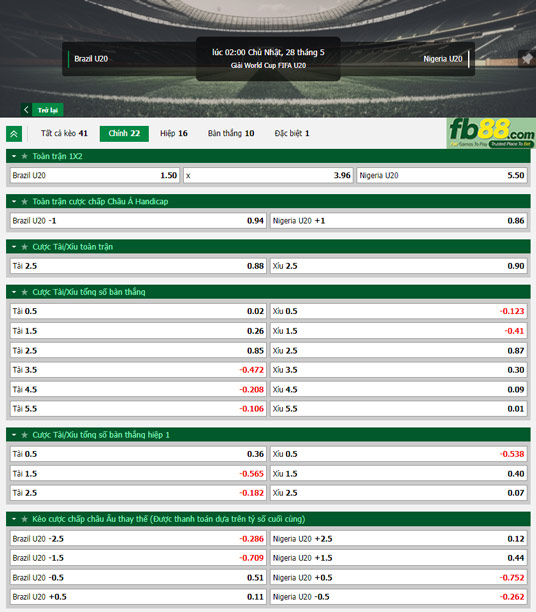This screenshot has height=612, width=536.
Task: Pick Brazil U20 -1.5 at -0.709
Action: click(138, 558)
